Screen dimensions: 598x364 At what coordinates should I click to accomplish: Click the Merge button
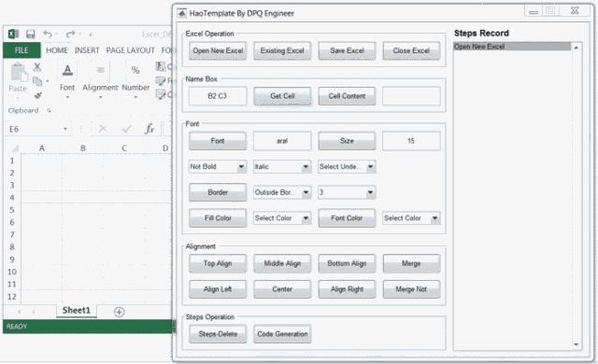(411, 263)
